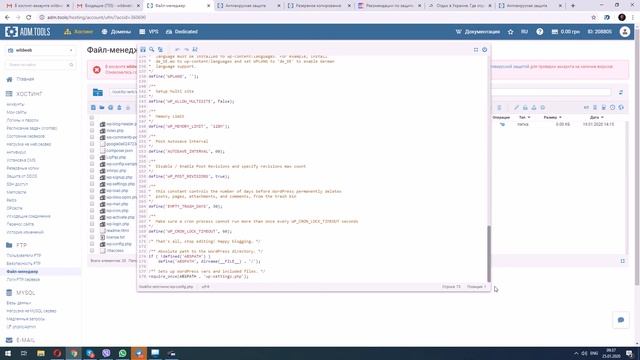The image size is (640, 360).
Task: Open the wildweb account selector dropdown
Action: (x=40, y=50)
